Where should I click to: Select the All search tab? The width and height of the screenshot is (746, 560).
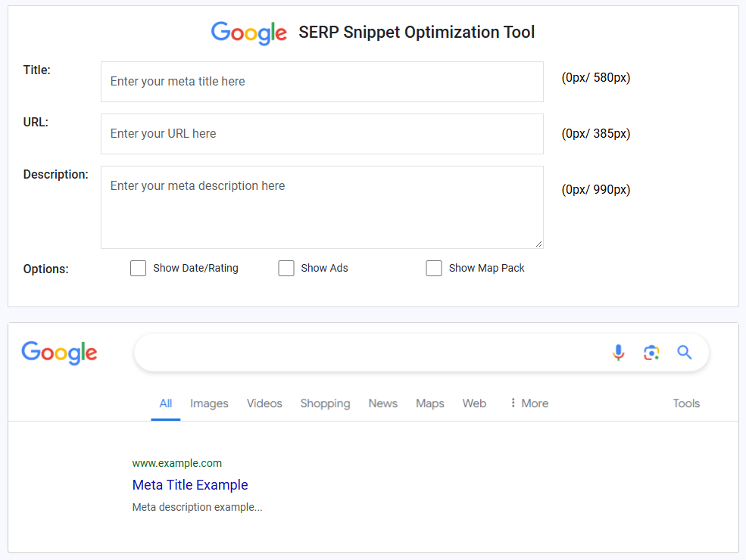tap(166, 403)
